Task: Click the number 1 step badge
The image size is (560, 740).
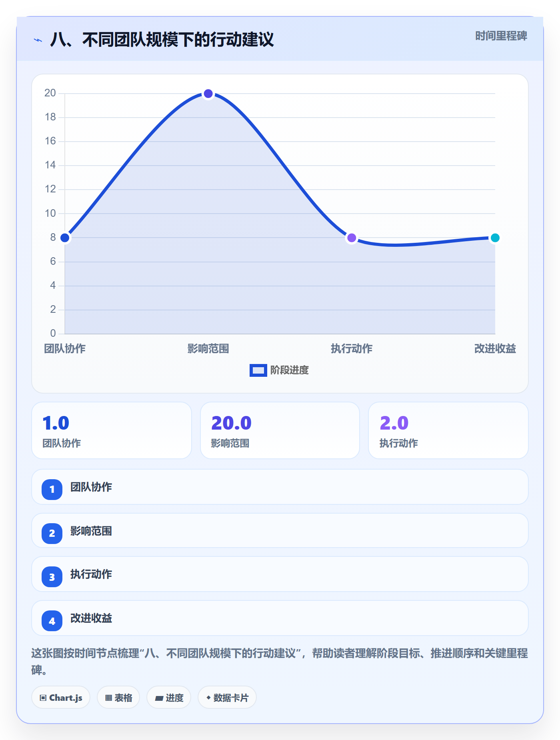Action: [x=52, y=489]
